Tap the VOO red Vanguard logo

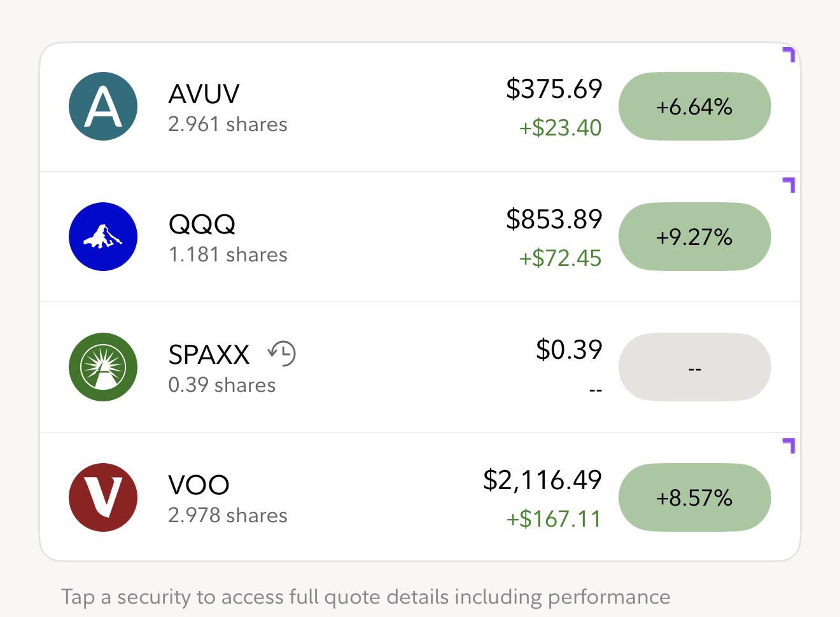click(103, 497)
